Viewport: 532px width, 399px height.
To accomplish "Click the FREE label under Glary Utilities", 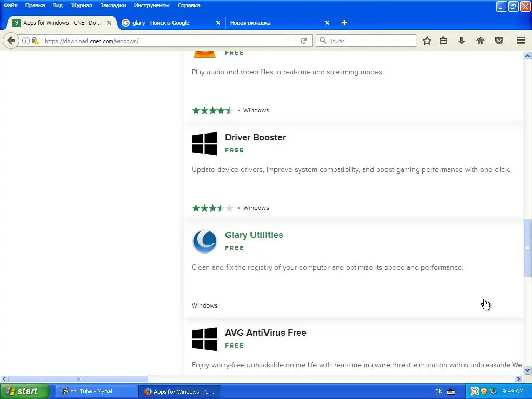I will click(234, 248).
